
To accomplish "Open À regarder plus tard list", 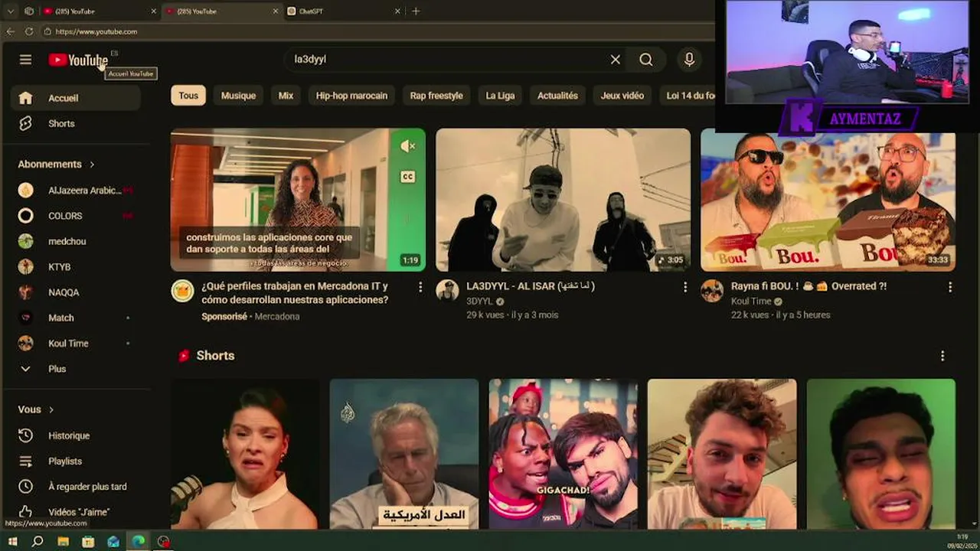I will [75, 487].
